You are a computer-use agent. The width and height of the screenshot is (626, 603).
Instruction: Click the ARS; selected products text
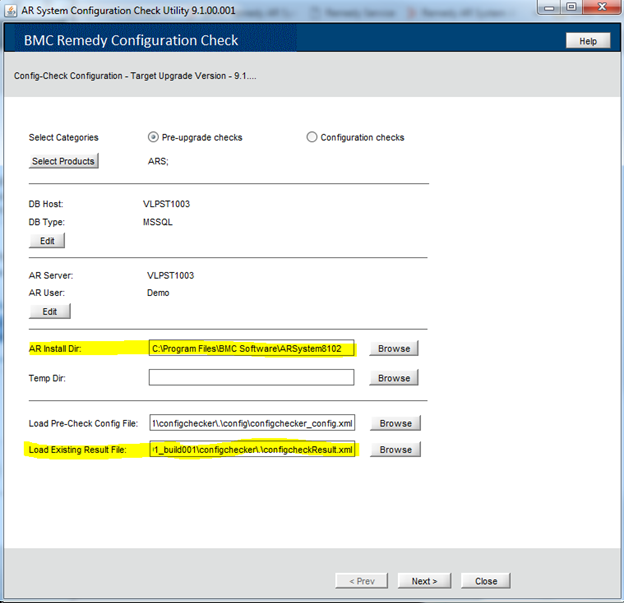click(x=158, y=161)
